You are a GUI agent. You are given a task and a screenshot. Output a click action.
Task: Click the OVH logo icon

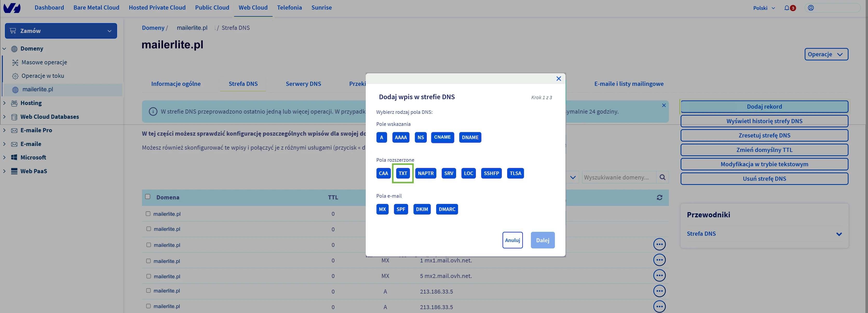point(12,8)
